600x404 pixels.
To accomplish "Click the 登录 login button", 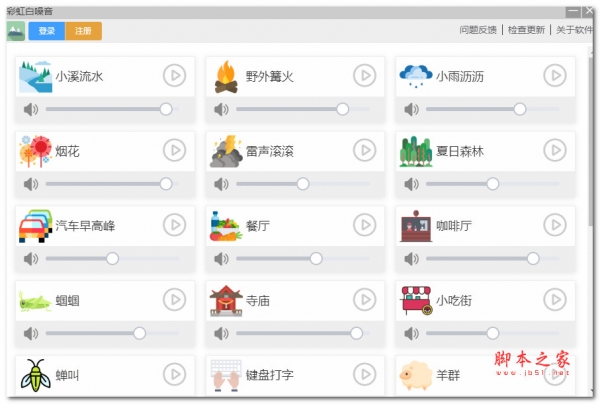I will (x=46, y=31).
